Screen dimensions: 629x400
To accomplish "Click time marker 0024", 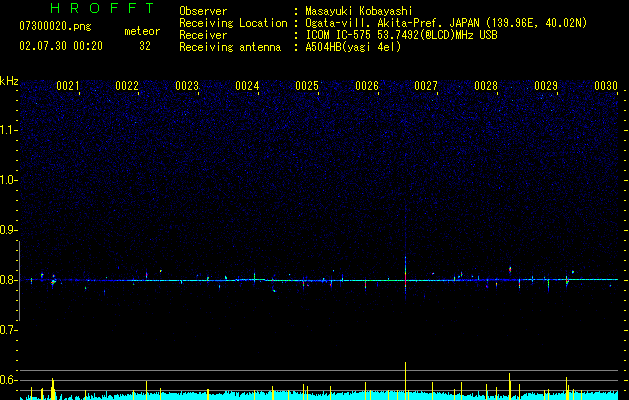I will (247, 86).
